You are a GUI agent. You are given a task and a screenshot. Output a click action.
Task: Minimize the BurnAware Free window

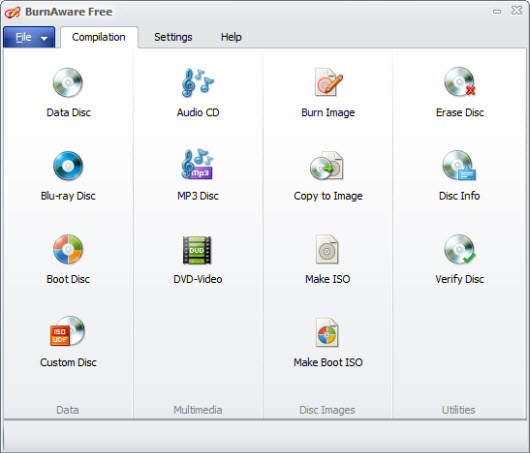(497, 12)
